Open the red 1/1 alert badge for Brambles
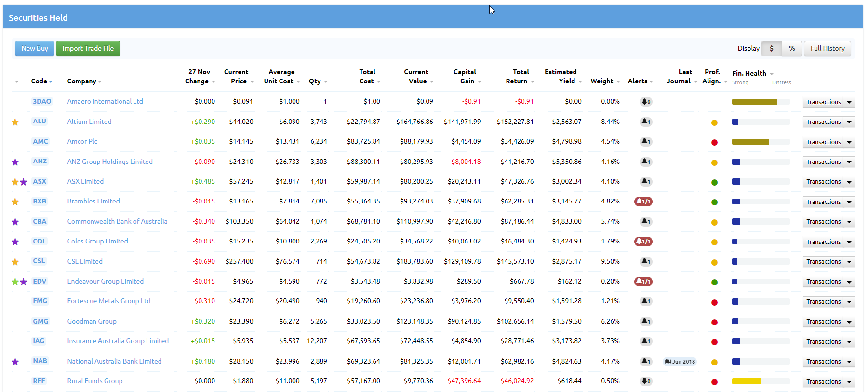 click(x=643, y=202)
